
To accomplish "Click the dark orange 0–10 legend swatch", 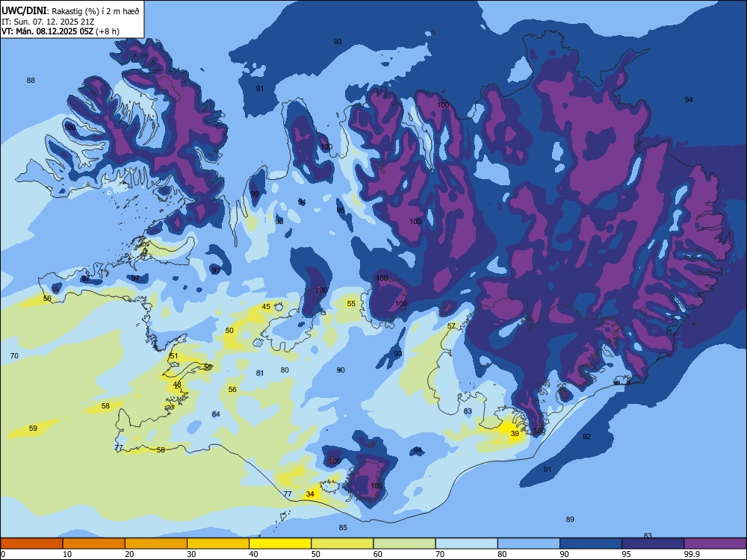I will [x=31, y=544].
